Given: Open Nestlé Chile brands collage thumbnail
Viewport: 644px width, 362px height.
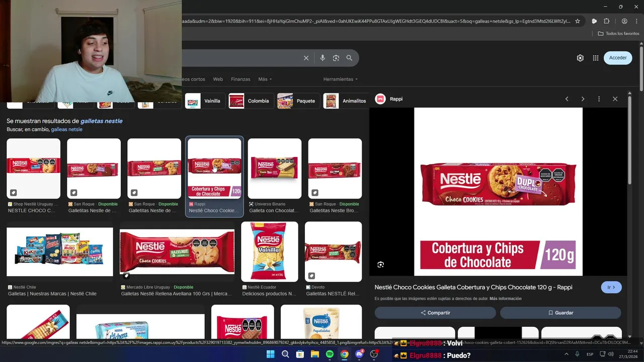Looking at the screenshot, I should click(60, 251).
